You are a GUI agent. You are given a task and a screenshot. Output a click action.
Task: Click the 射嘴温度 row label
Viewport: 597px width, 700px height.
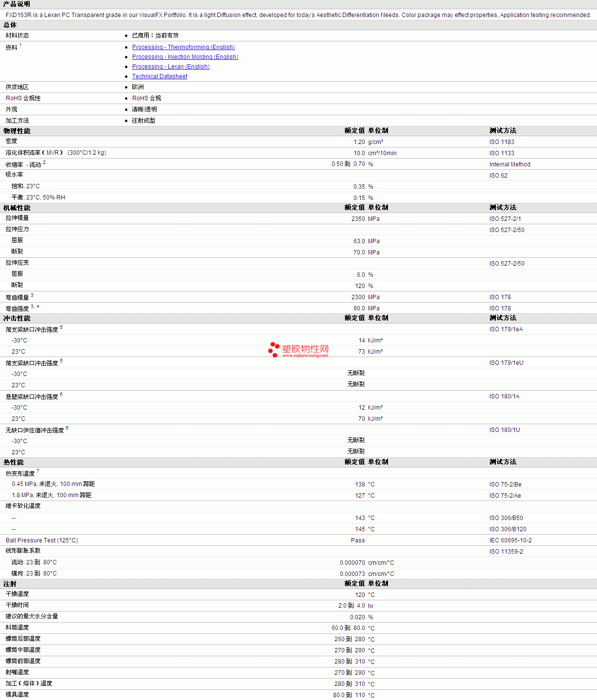point(17,672)
